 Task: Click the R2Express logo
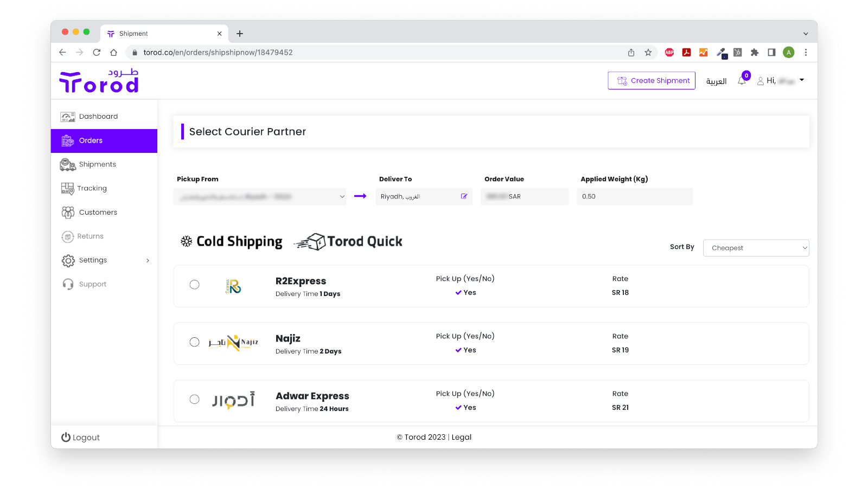coord(233,286)
